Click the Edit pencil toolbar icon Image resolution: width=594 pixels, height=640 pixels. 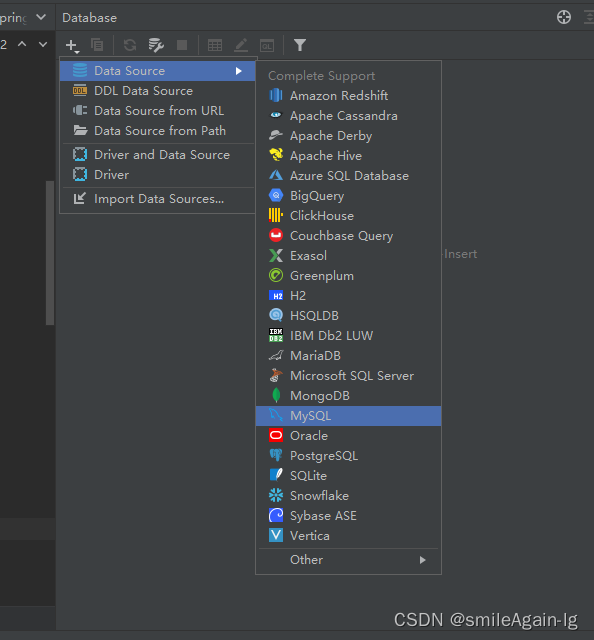241,45
